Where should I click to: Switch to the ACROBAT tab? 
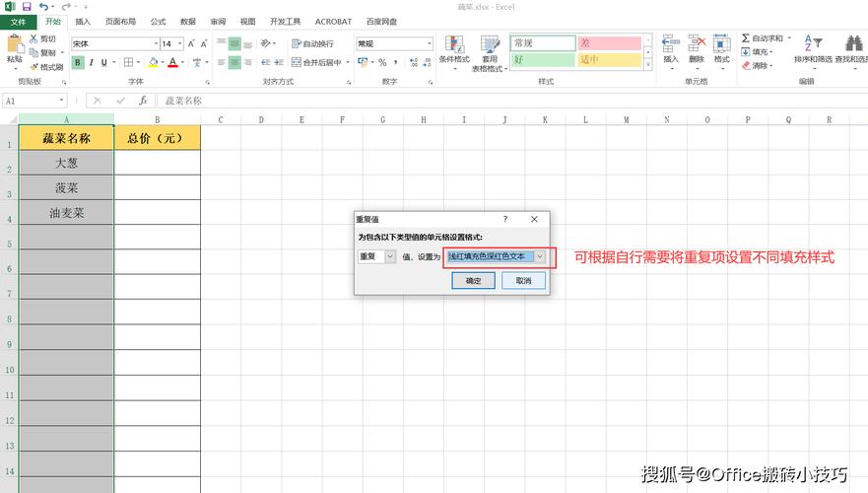(x=333, y=22)
